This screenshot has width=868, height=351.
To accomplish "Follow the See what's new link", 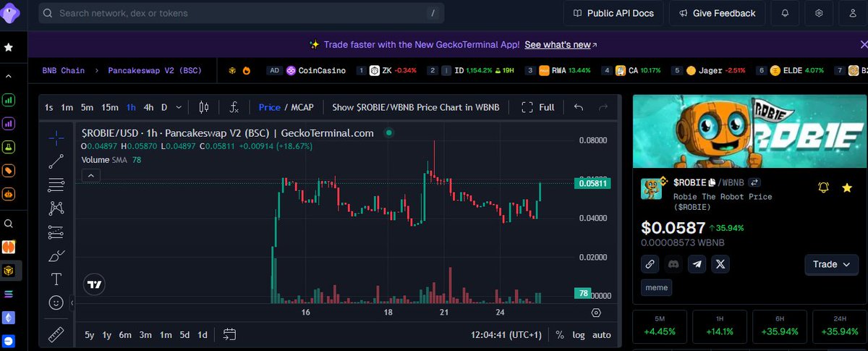I will click(561, 45).
